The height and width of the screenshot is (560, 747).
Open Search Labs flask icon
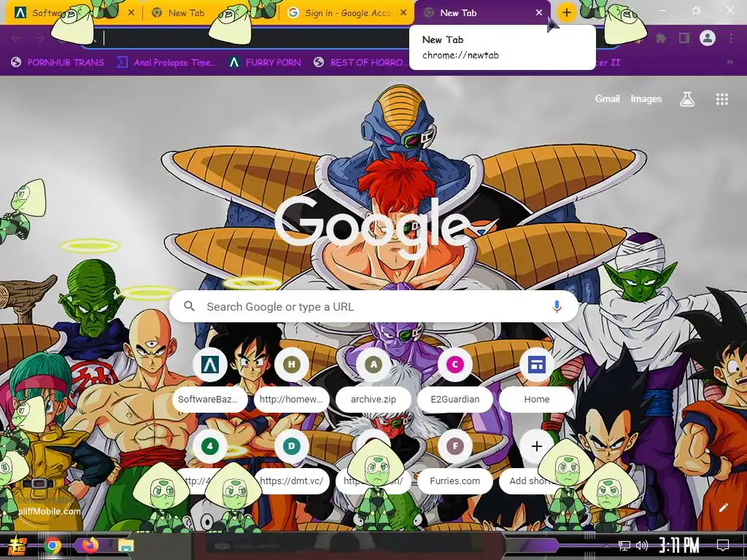click(x=687, y=99)
